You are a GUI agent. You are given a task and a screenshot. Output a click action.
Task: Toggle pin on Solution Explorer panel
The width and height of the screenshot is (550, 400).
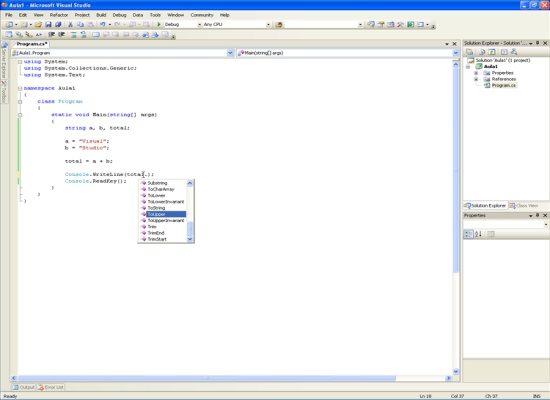point(537,43)
